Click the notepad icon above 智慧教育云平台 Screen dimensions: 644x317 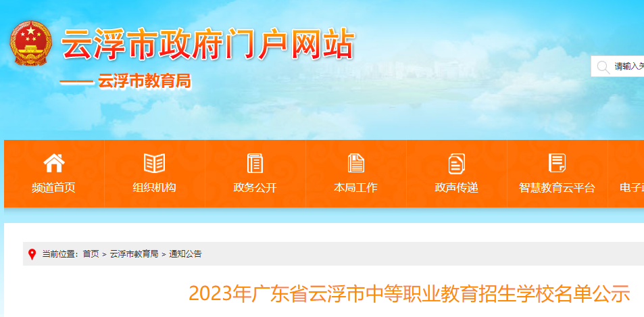(557, 163)
